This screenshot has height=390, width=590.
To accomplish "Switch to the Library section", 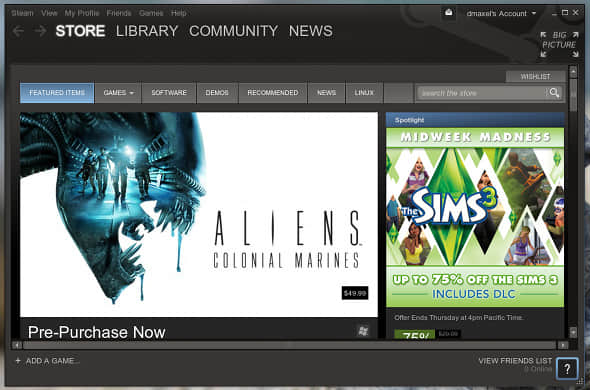I will [147, 31].
